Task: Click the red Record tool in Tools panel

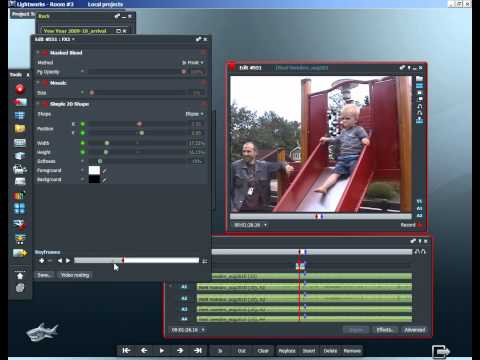Action: point(20,89)
